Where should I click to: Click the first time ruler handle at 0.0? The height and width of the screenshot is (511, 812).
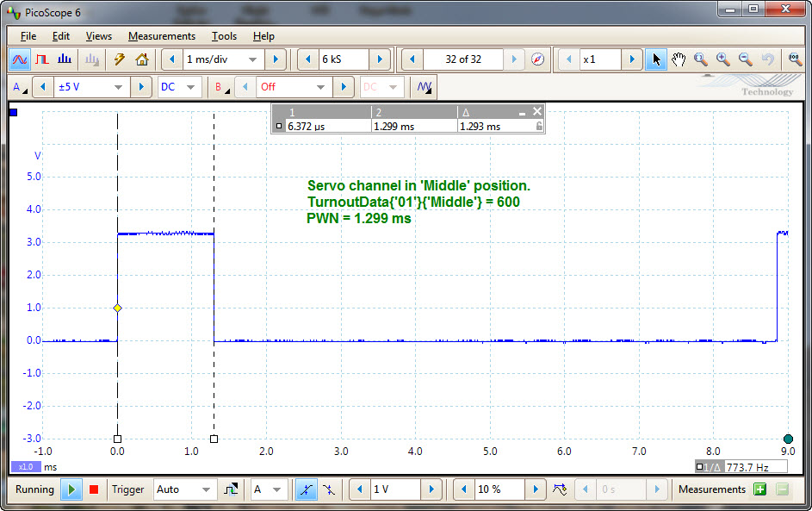[118, 439]
